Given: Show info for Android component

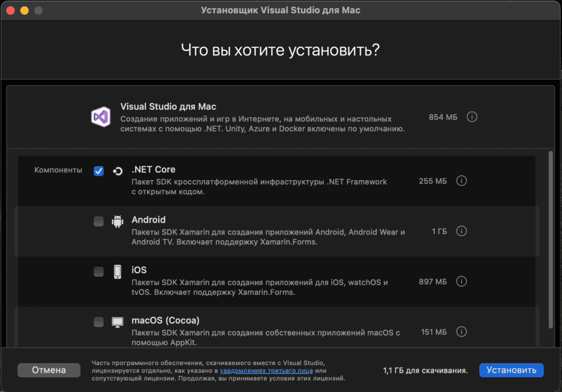Looking at the screenshot, I should (461, 231).
